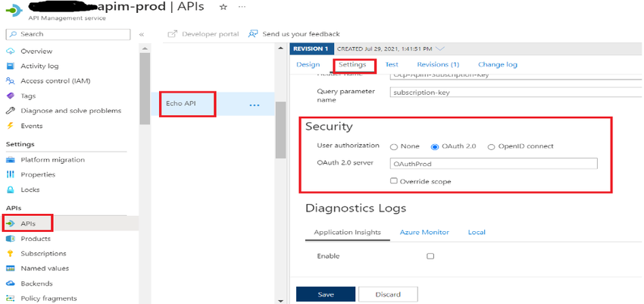Select Echo API in the API list

[x=181, y=104]
